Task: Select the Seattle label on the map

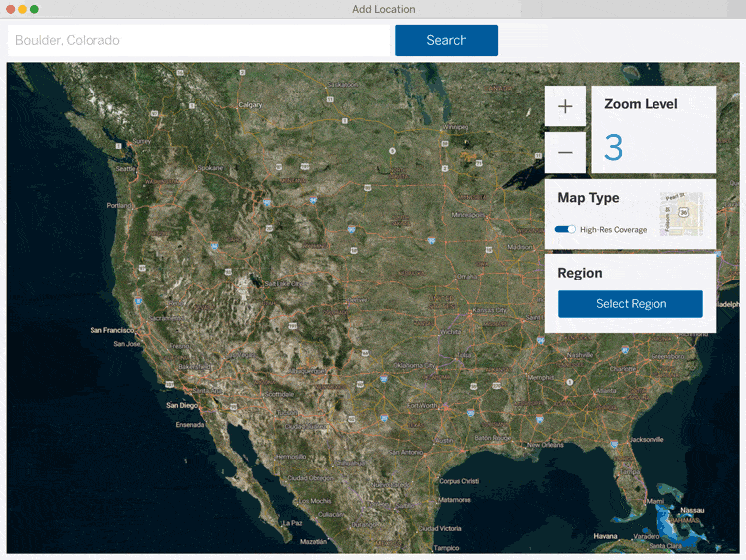Action: point(125,168)
